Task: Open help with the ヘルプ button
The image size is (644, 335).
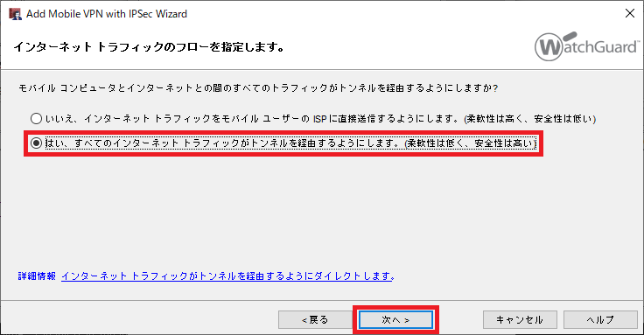Action: 600,319
